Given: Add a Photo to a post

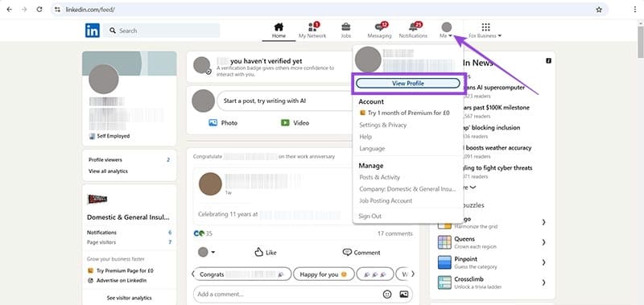Looking at the screenshot, I should pos(223,123).
